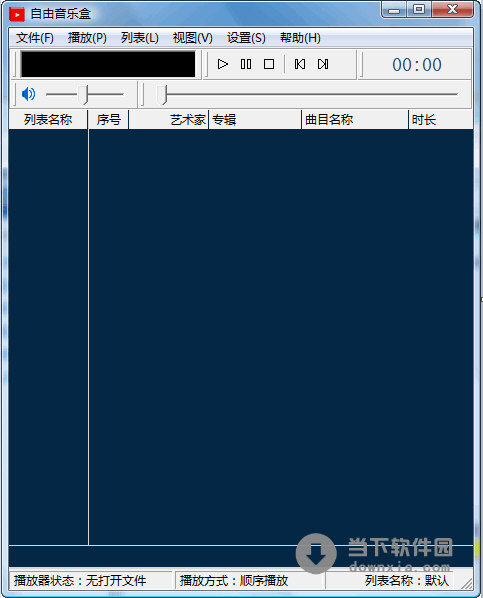
Task: Sort by the 曲目名称 column header
Action: click(x=355, y=120)
